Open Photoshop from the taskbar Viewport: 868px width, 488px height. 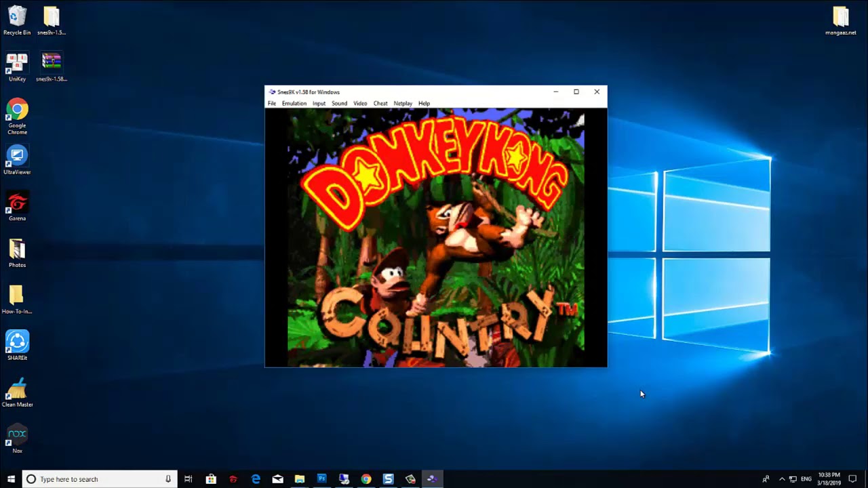pyautogui.click(x=321, y=479)
